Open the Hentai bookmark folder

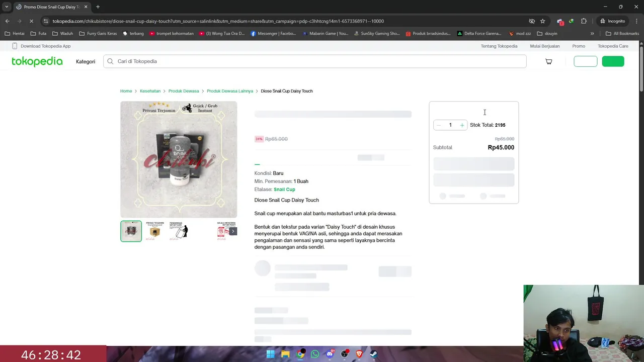15,34
